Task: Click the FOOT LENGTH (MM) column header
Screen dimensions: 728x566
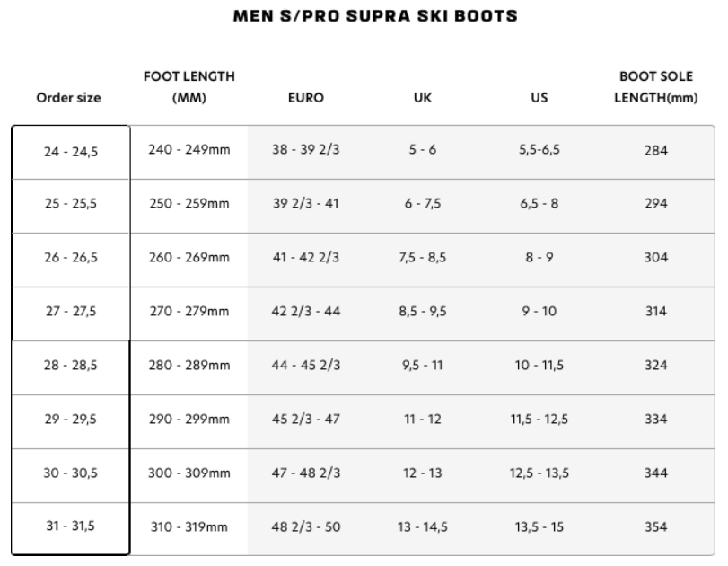Action: (x=189, y=87)
